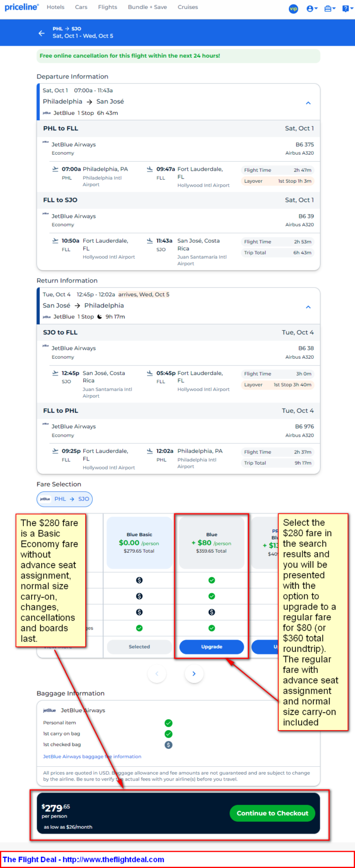Click 'PHL → SJO' route in blue header
The height and width of the screenshot is (868, 355).
click(x=67, y=29)
